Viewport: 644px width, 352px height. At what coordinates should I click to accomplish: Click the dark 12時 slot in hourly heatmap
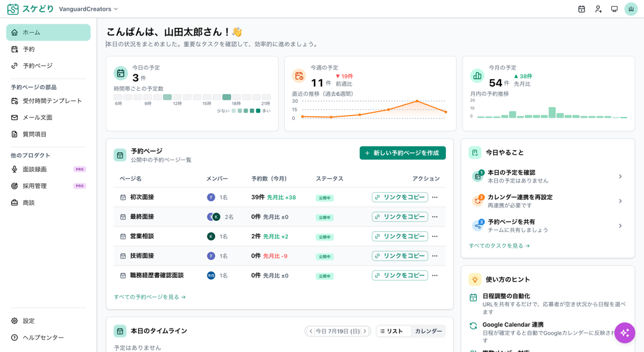[x=167, y=97]
